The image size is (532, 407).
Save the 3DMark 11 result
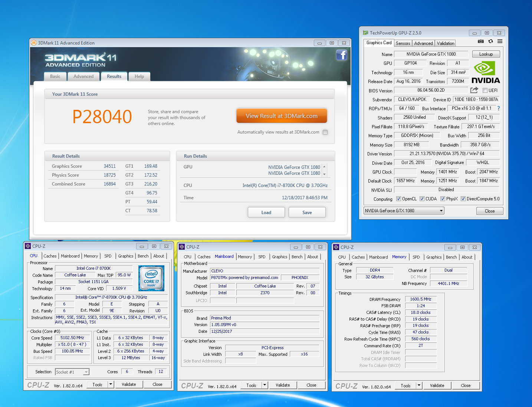tap(307, 212)
